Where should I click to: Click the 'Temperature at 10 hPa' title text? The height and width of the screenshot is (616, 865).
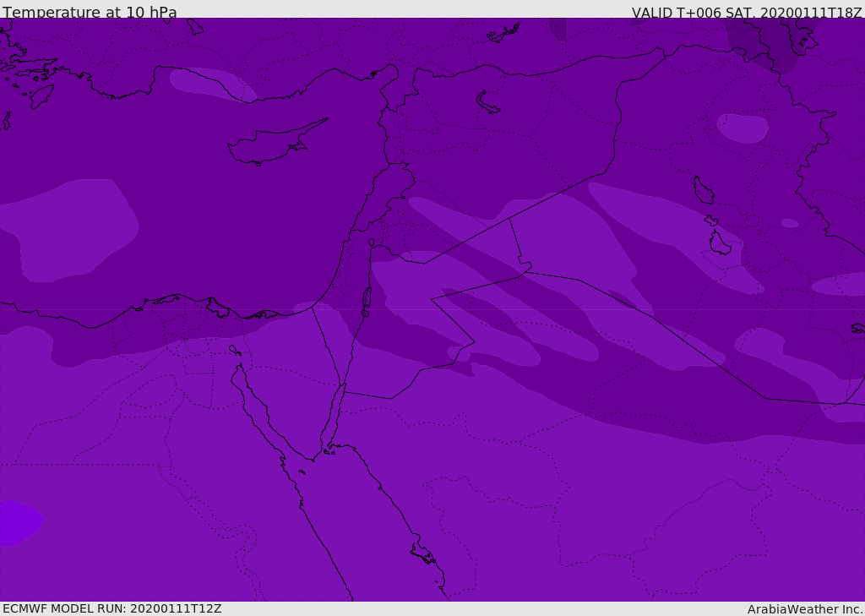click(x=90, y=12)
